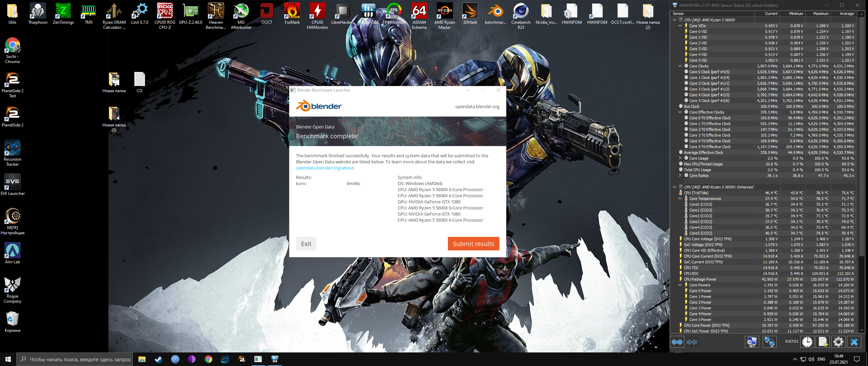Click the HWiNFO expand-columns arrows icon

pyautogui.click(x=677, y=342)
